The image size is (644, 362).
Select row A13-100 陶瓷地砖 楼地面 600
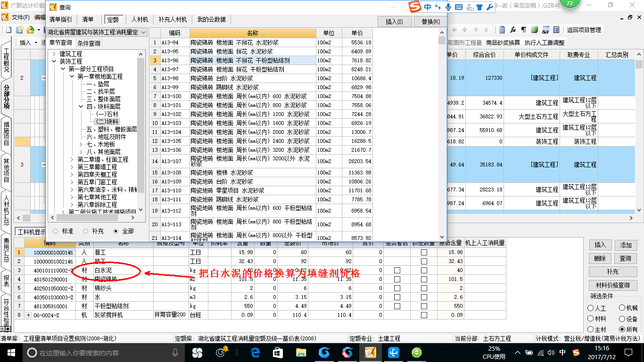click(x=261, y=96)
